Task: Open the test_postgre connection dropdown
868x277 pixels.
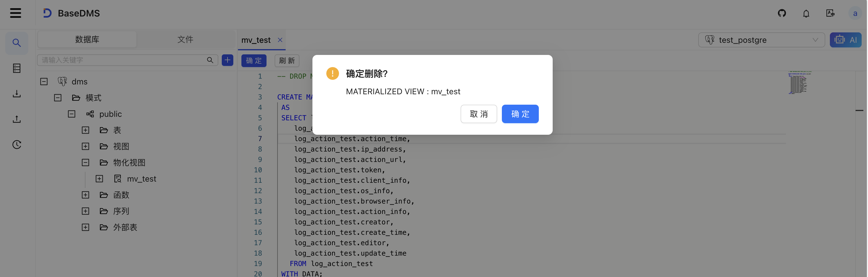Action: (x=761, y=40)
